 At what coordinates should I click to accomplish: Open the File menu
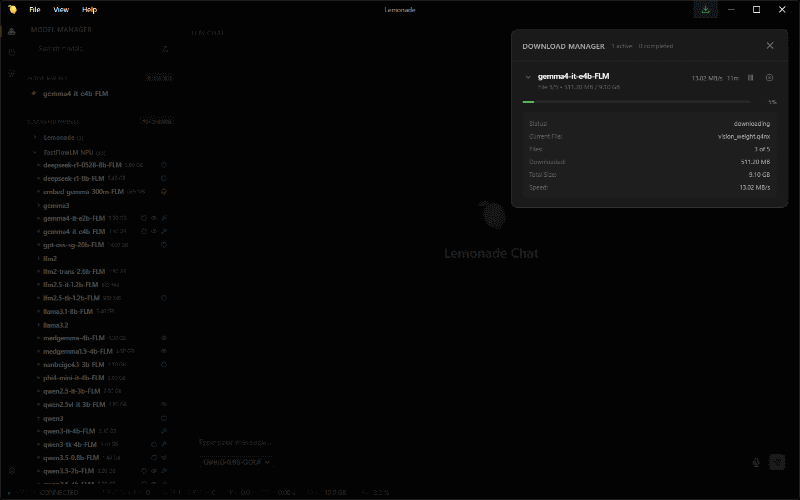click(35, 9)
